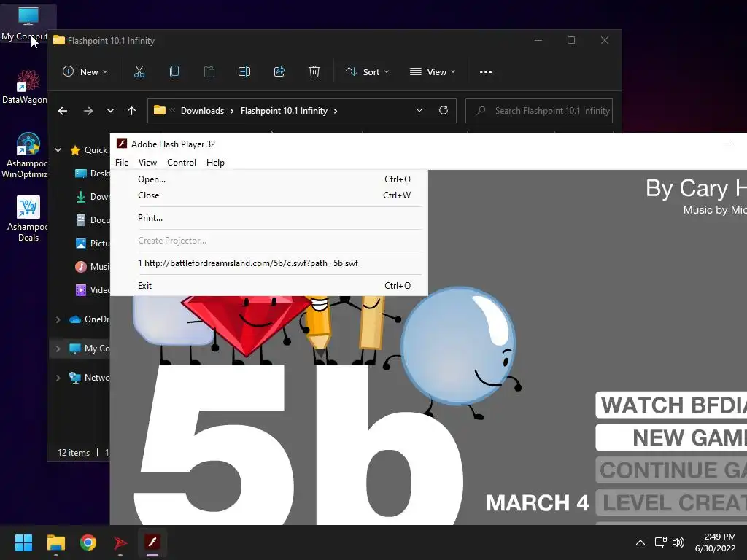The width and height of the screenshot is (747, 560).
Task: Open the New dropdown in Explorer
Action: pyautogui.click(x=85, y=72)
